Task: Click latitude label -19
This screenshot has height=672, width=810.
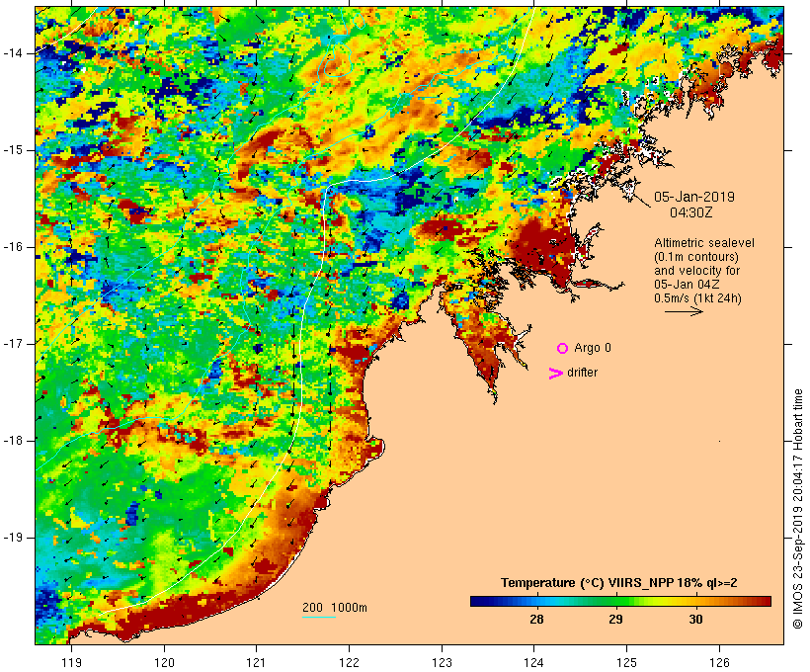Action: (12, 538)
